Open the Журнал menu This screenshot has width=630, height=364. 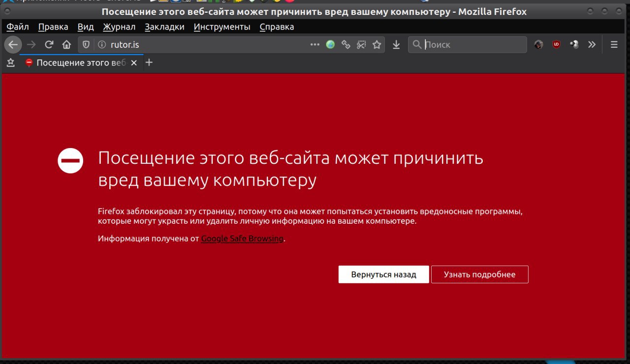point(119,27)
